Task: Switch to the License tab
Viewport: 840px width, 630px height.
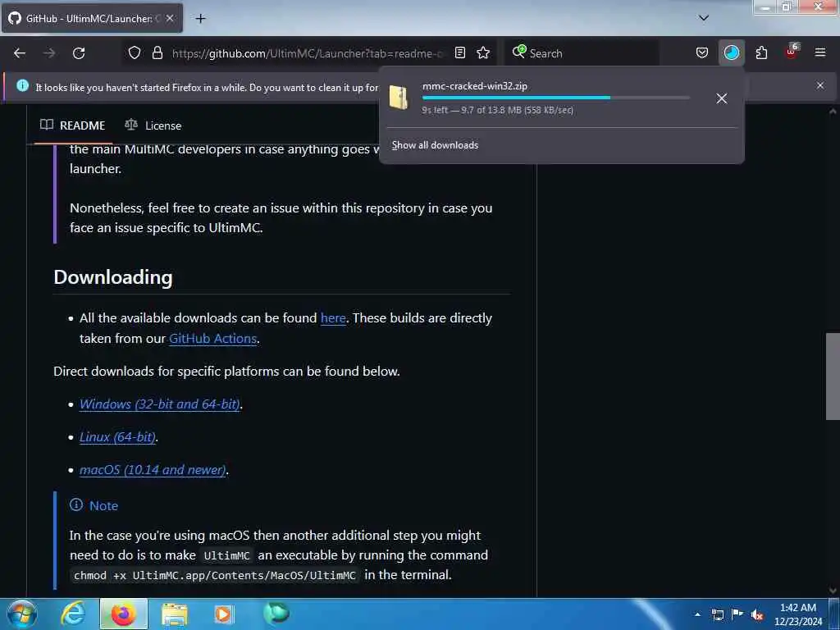Action: [153, 126]
